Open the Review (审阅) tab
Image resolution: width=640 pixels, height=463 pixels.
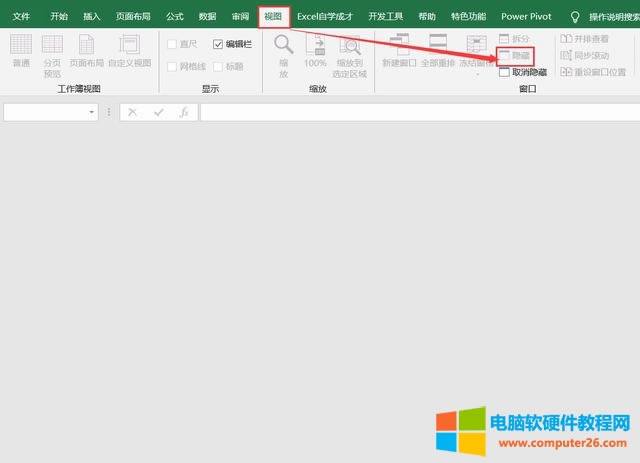pos(240,17)
